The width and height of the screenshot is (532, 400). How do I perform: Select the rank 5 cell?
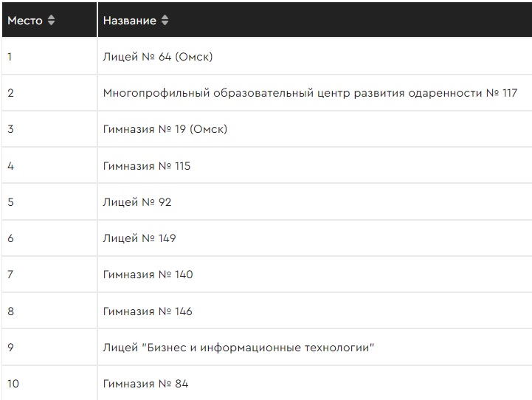[x=10, y=202]
